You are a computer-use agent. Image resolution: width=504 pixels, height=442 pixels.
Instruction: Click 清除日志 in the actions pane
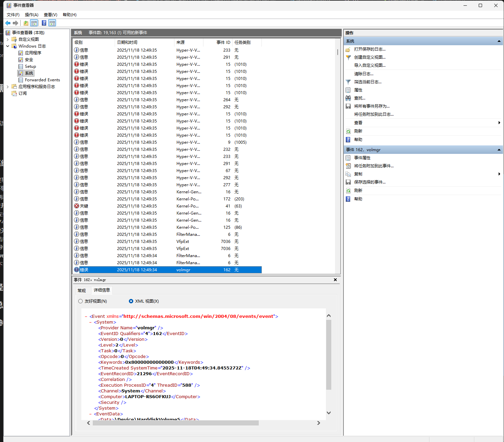(x=364, y=74)
